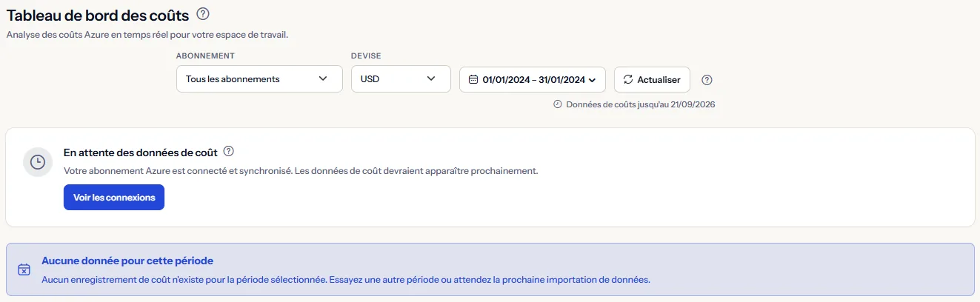Image resolution: width=980 pixels, height=302 pixels.
Task: Open the USD currency dropdown
Action: click(x=401, y=79)
